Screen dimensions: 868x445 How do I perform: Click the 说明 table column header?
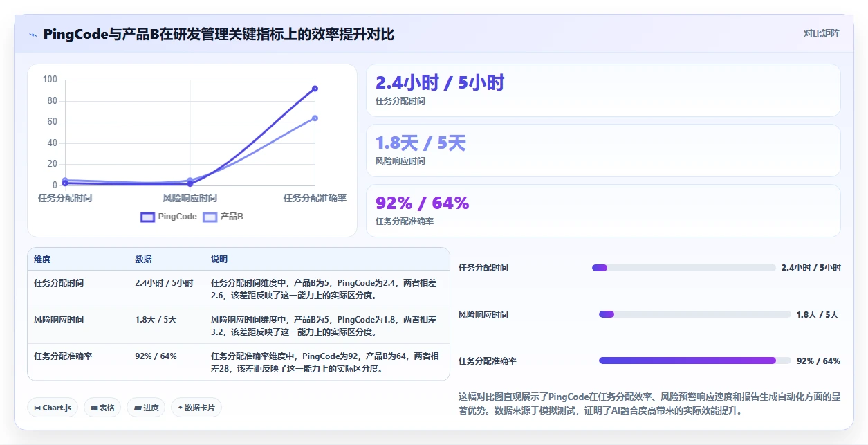(x=219, y=260)
